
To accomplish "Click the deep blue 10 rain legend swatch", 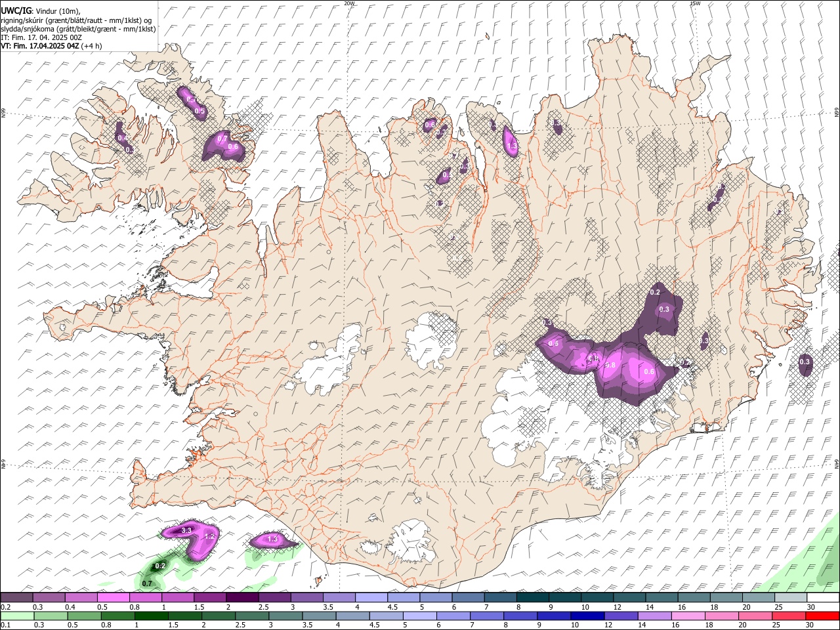I will point(587,616).
